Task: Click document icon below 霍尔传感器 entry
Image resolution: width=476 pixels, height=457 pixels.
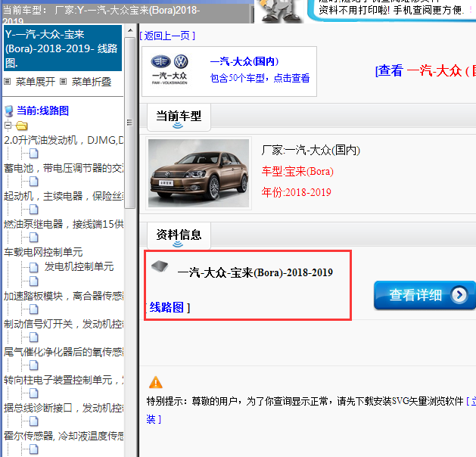Action: 34,449
